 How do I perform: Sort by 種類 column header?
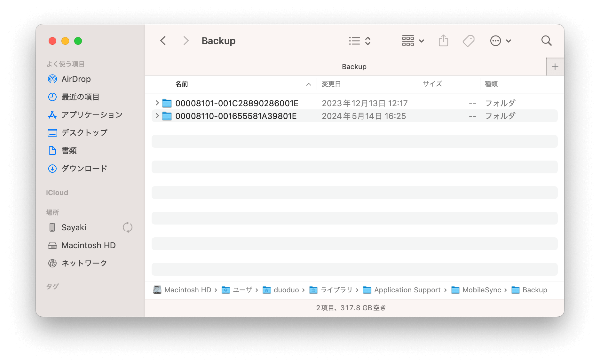491,84
